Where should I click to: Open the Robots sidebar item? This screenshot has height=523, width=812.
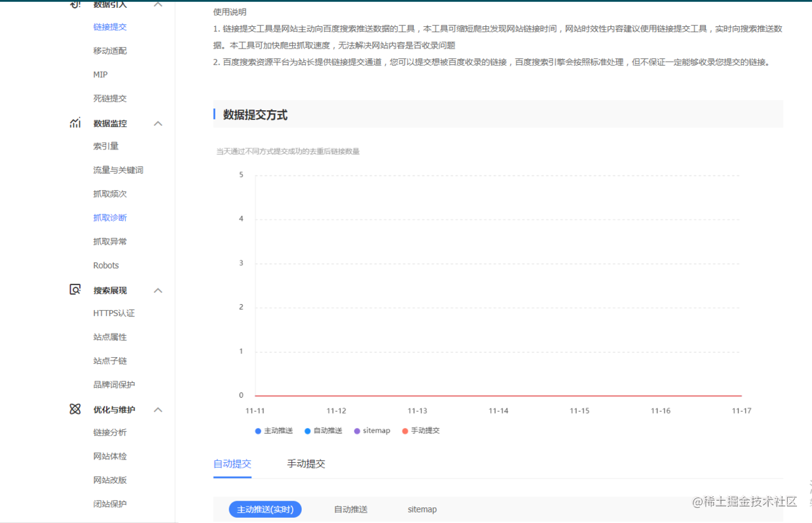(x=106, y=265)
